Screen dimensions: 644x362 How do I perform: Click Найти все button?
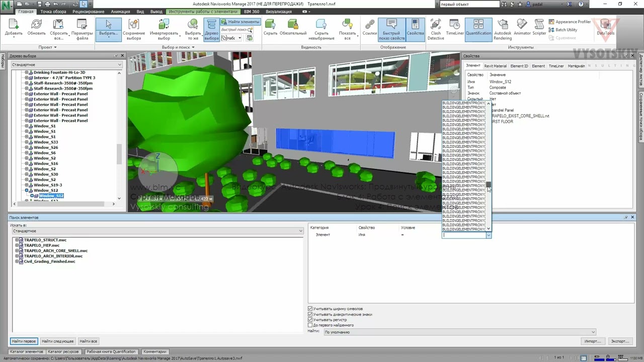(88, 341)
